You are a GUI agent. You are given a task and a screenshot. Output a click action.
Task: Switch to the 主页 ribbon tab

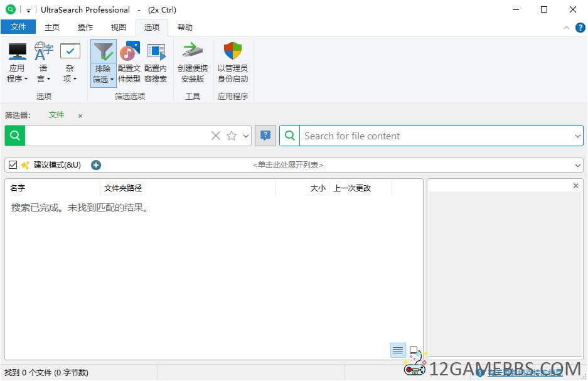tap(52, 27)
